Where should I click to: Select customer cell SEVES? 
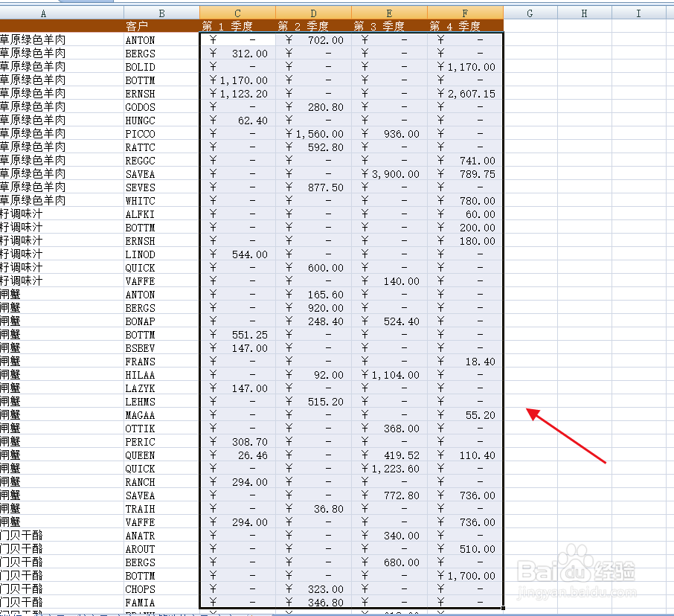point(161,187)
